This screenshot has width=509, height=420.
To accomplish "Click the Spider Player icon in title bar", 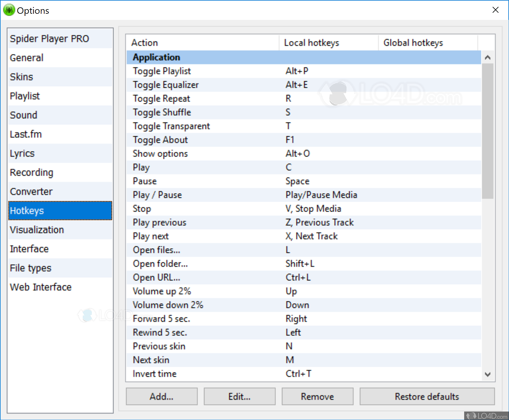I will coord(9,10).
